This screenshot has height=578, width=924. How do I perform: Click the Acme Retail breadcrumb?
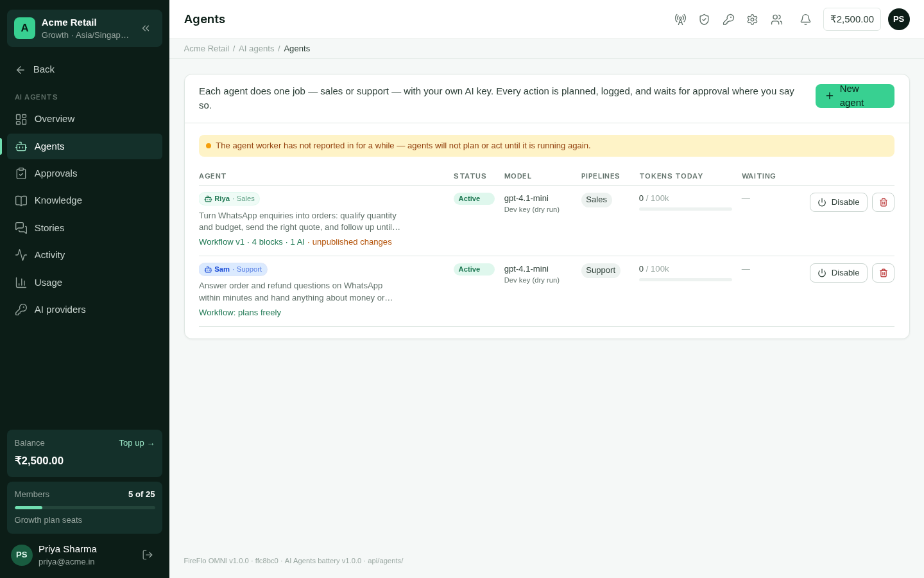(x=206, y=49)
